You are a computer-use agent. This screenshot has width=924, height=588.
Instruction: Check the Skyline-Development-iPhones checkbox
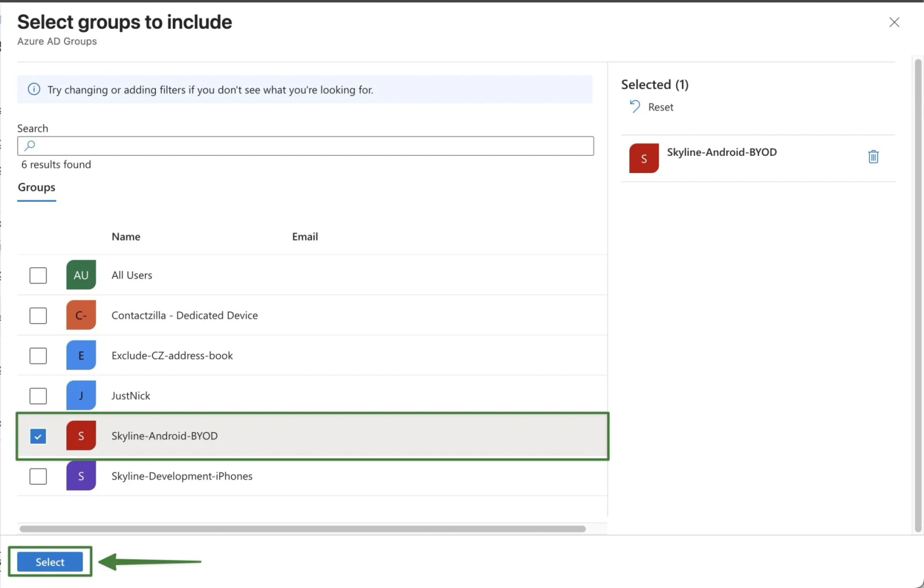click(38, 476)
